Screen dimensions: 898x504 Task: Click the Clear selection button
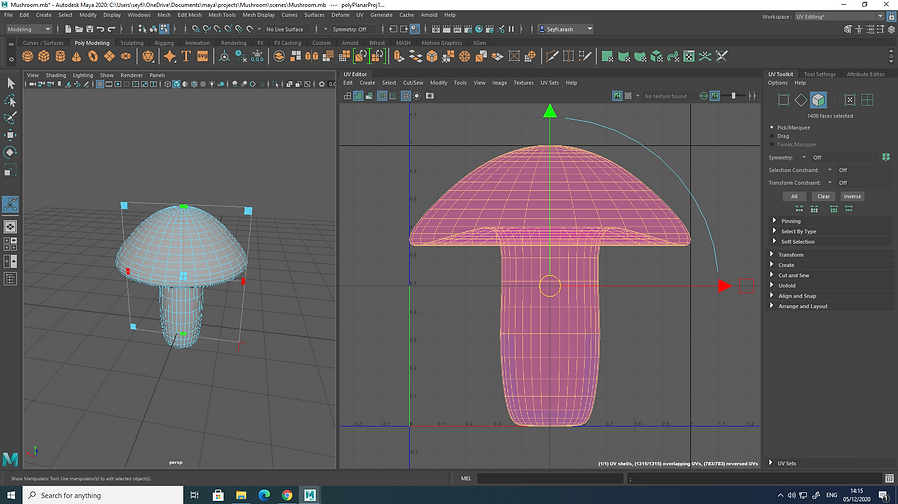pos(824,196)
